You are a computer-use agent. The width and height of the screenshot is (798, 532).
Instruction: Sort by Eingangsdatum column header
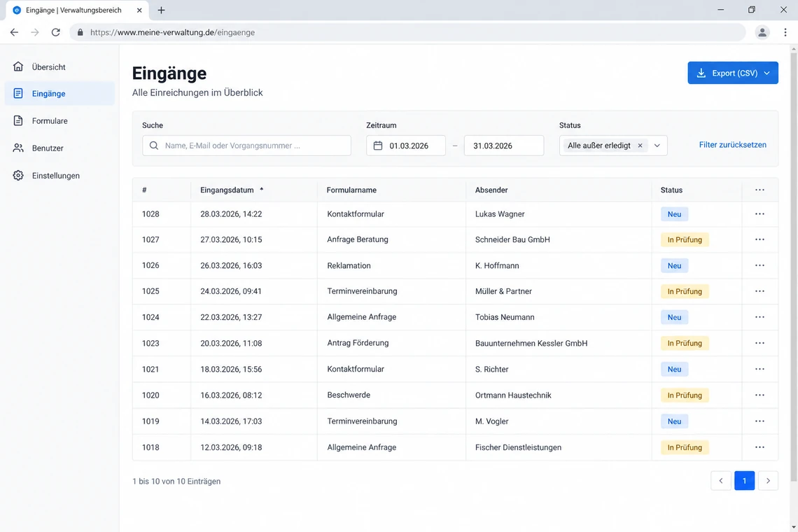tap(232, 190)
